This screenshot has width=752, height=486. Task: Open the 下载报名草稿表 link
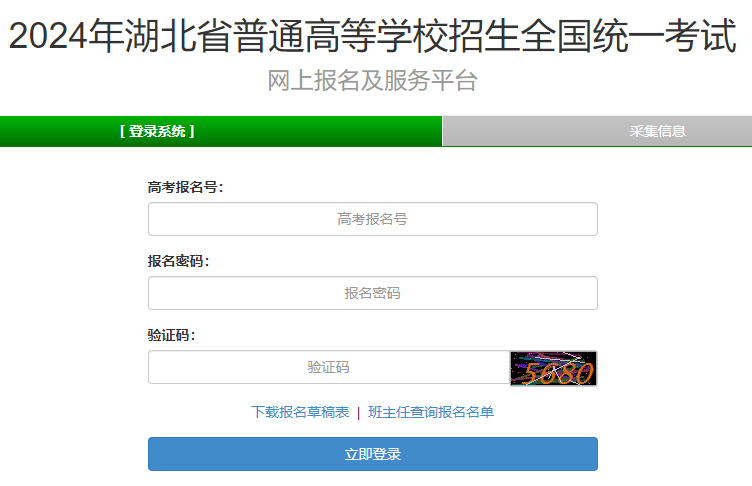click(300, 412)
